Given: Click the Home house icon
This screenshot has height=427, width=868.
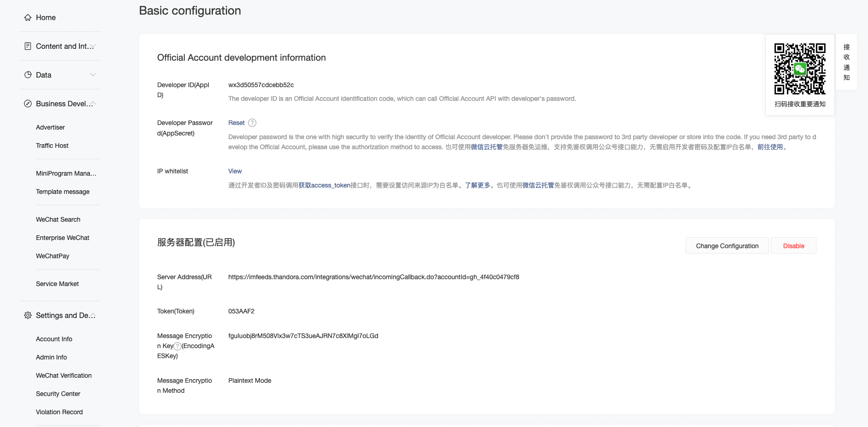Looking at the screenshot, I should (28, 18).
